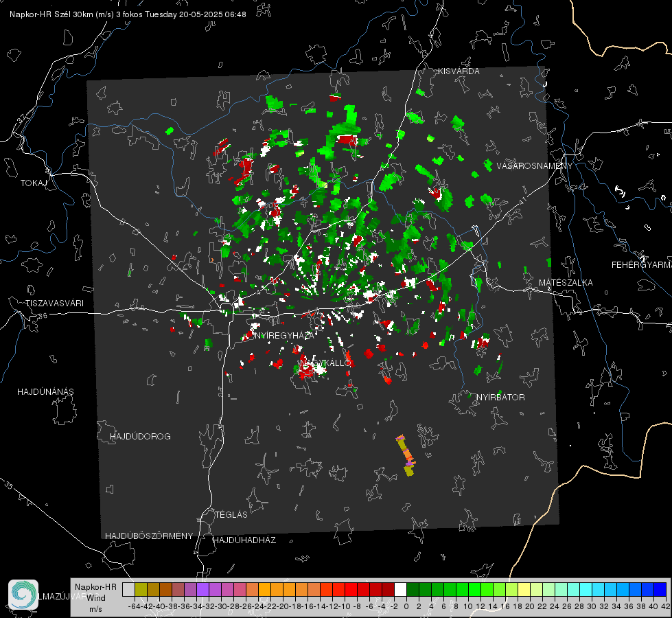Select the HAJDÚDOROG label
This screenshot has height=618, width=672.
(x=140, y=436)
